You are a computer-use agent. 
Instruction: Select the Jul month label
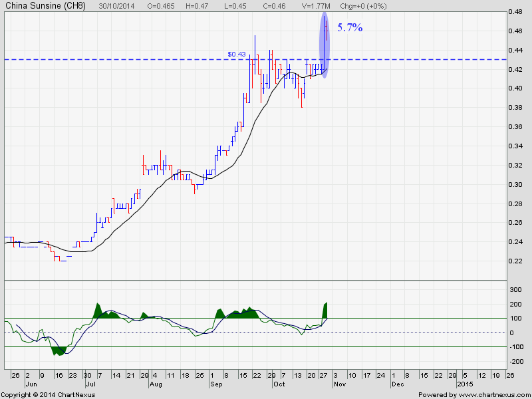90,384
